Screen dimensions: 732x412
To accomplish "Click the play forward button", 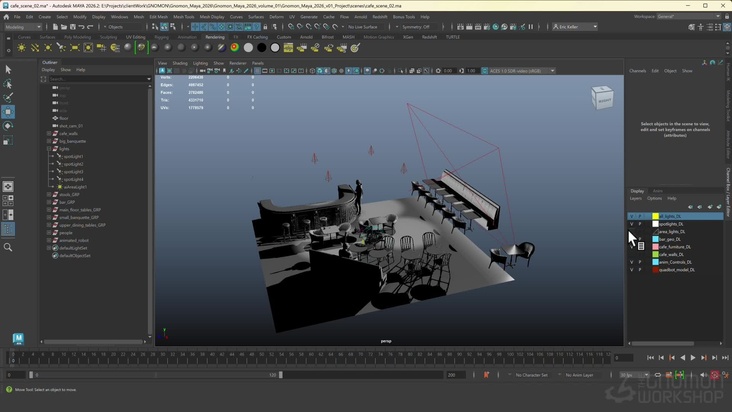I will pos(693,357).
